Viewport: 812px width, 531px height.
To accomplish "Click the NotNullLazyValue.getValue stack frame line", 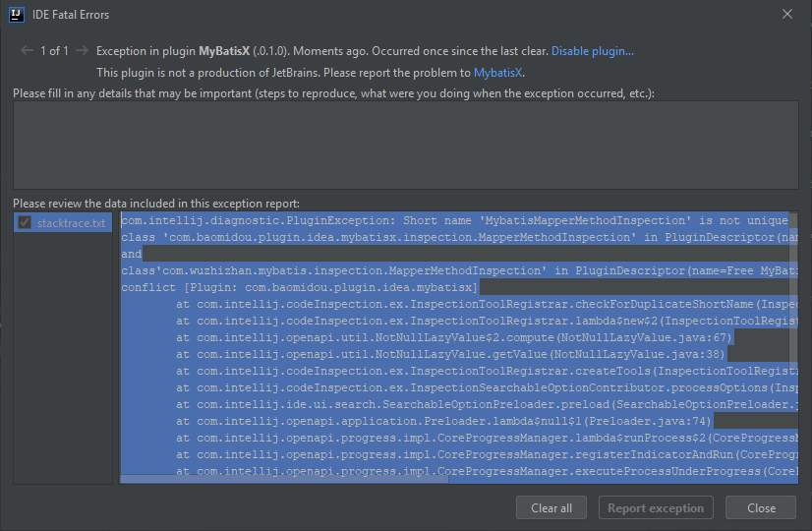I will pyautogui.click(x=450, y=354).
